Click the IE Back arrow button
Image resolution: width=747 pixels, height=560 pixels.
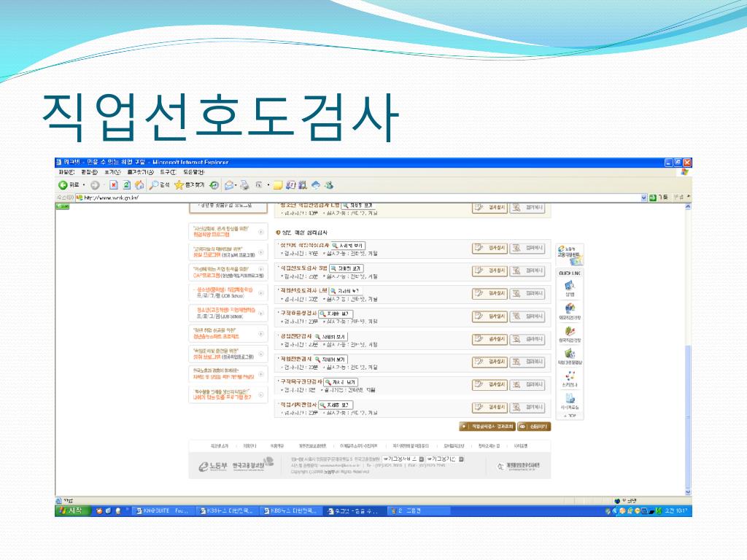[63, 185]
